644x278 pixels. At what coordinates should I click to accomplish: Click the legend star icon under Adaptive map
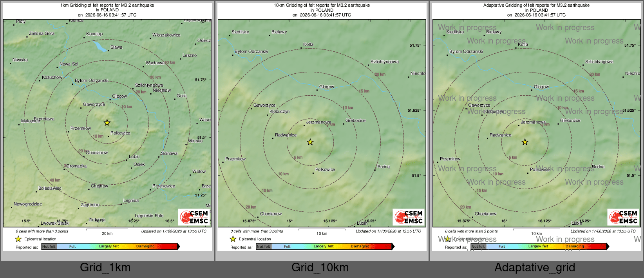click(448, 239)
